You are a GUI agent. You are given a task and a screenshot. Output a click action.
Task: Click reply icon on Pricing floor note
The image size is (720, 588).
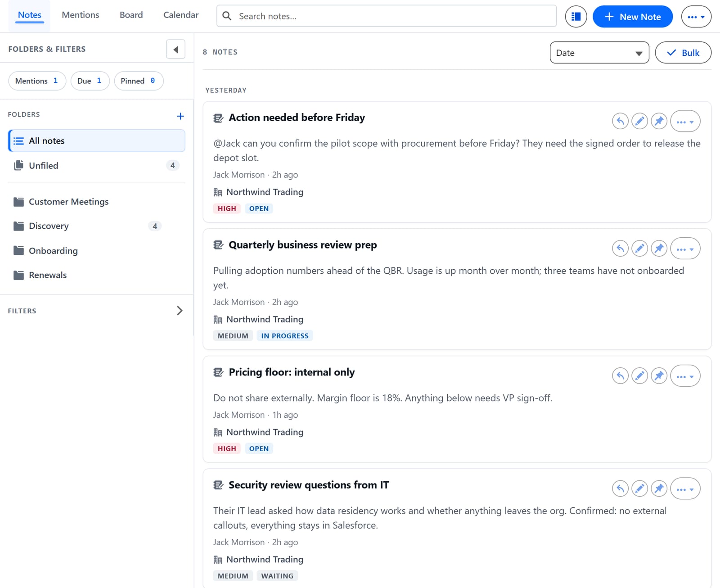(620, 376)
